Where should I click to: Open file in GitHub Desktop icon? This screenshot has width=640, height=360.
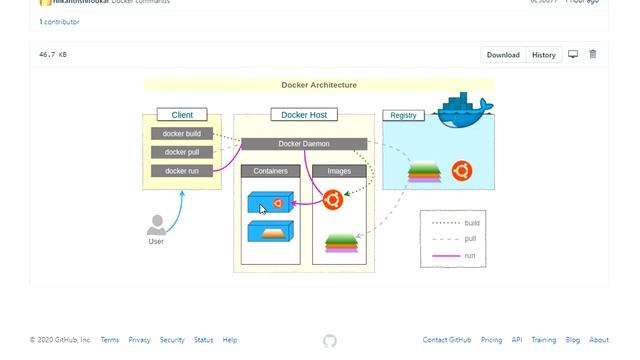573,54
